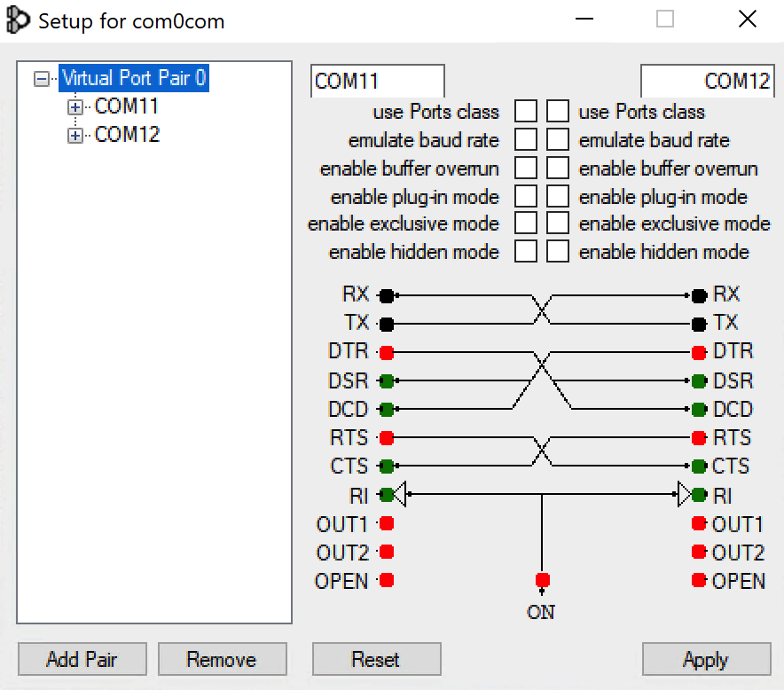
Task: Click the RI inverter triangle on COM12 side
Action: 684,494
